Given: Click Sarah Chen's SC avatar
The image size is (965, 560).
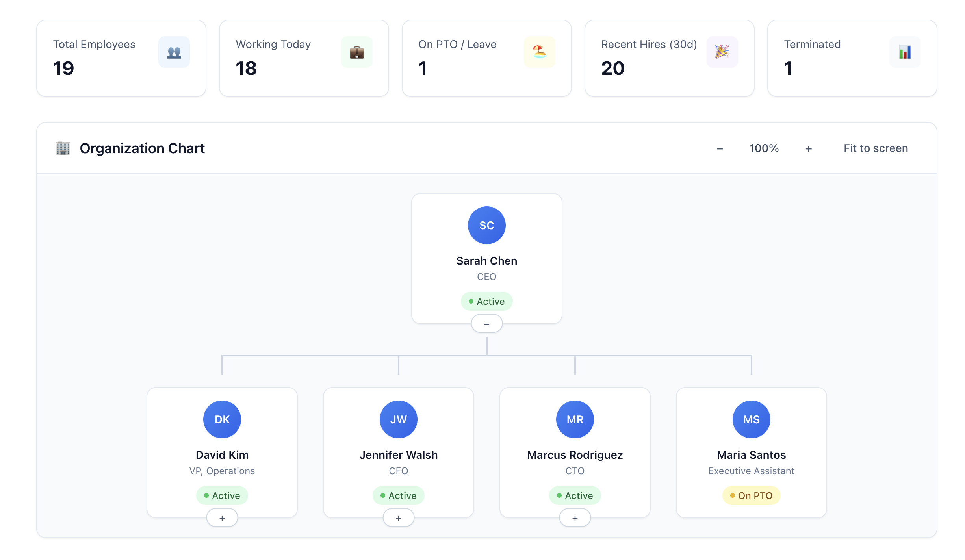Looking at the screenshot, I should (x=487, y=225).
